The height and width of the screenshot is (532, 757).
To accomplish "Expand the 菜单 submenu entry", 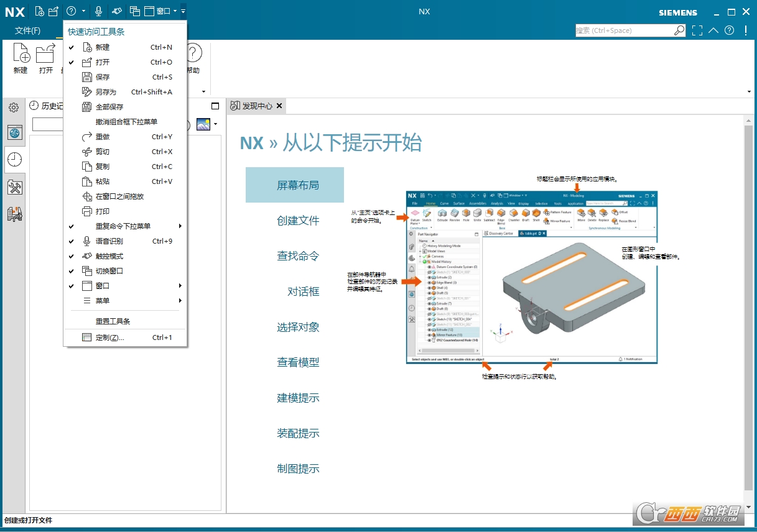I will click(x=125, y=301).
